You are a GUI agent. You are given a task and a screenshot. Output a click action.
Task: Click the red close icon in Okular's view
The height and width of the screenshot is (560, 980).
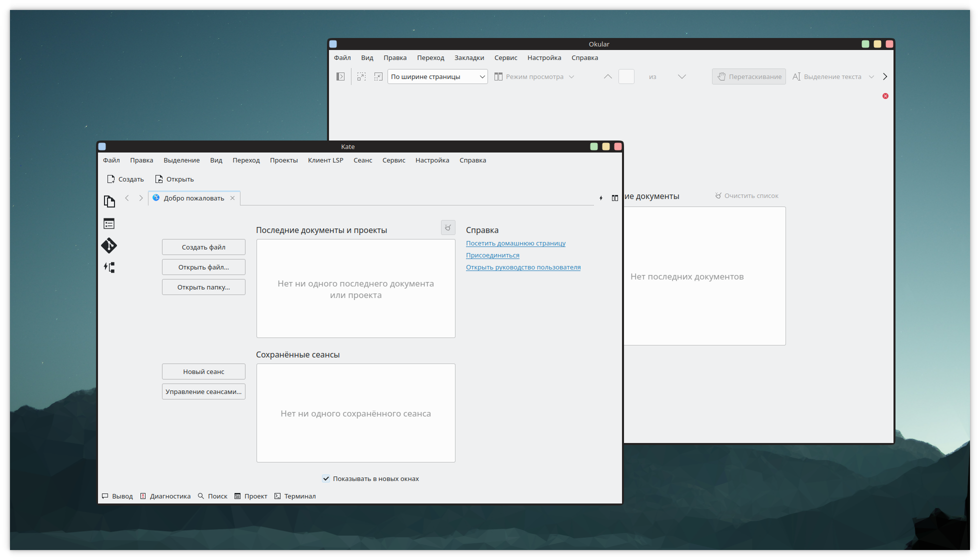click(885, 96)
